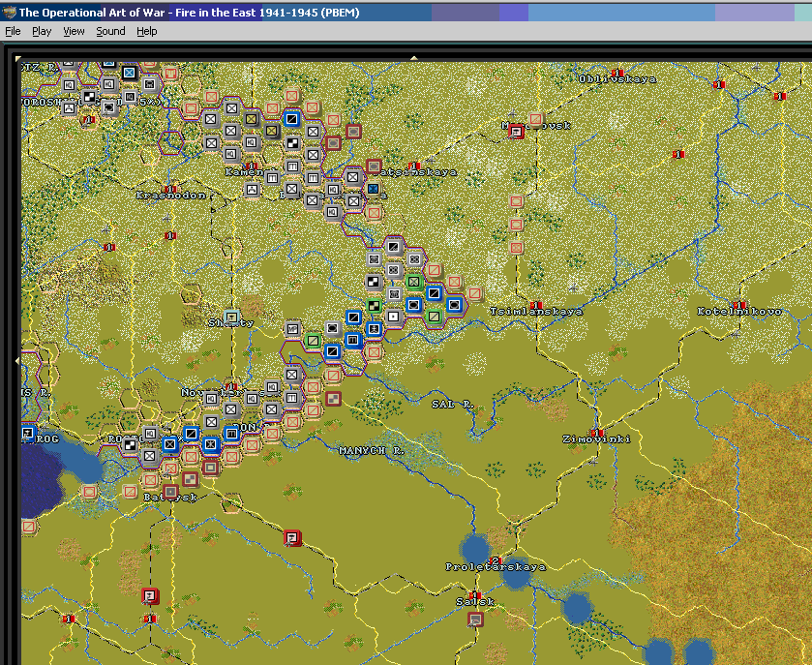Select the checkered unit above Kamensk label
This screenshot has width=812, height=665.
click(x=292, y=143)
